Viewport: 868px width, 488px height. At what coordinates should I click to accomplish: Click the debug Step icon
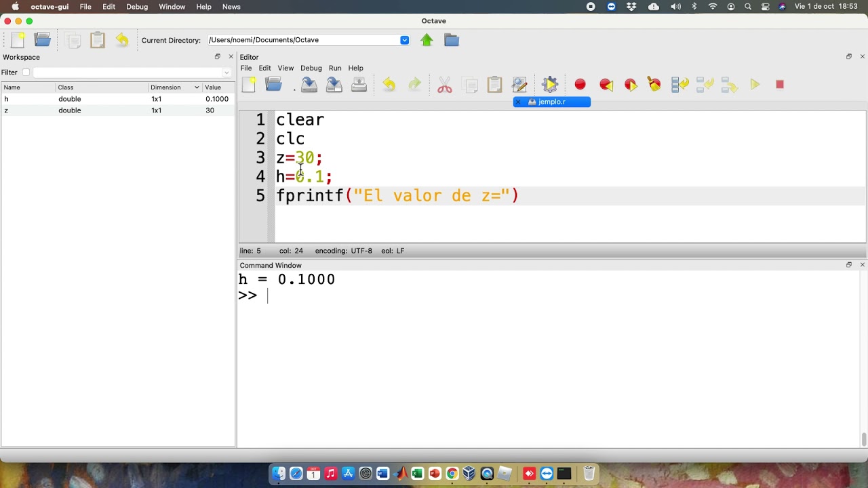(x=679, y=85)
